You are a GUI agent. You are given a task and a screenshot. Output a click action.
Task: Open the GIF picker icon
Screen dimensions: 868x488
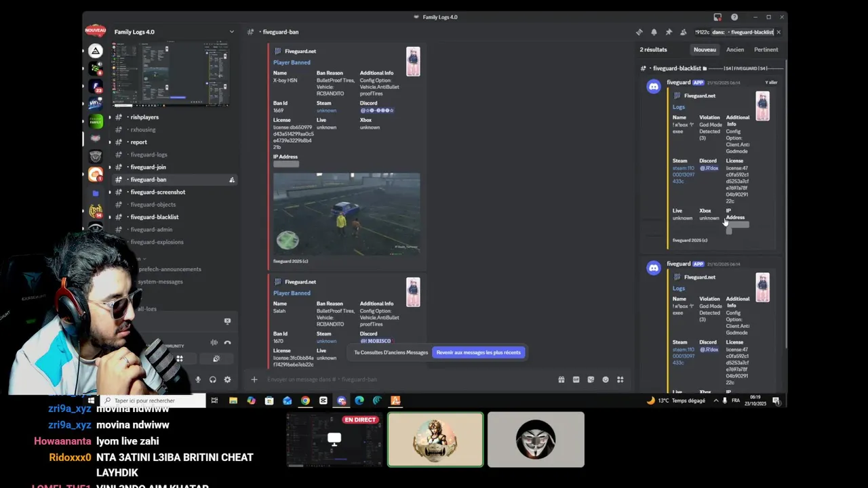(x=576, y=380)
